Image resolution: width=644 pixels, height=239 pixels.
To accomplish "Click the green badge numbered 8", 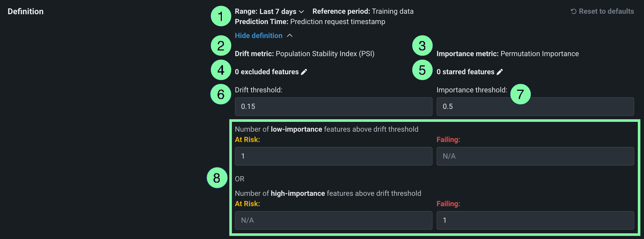I will [x=217, y=178].
